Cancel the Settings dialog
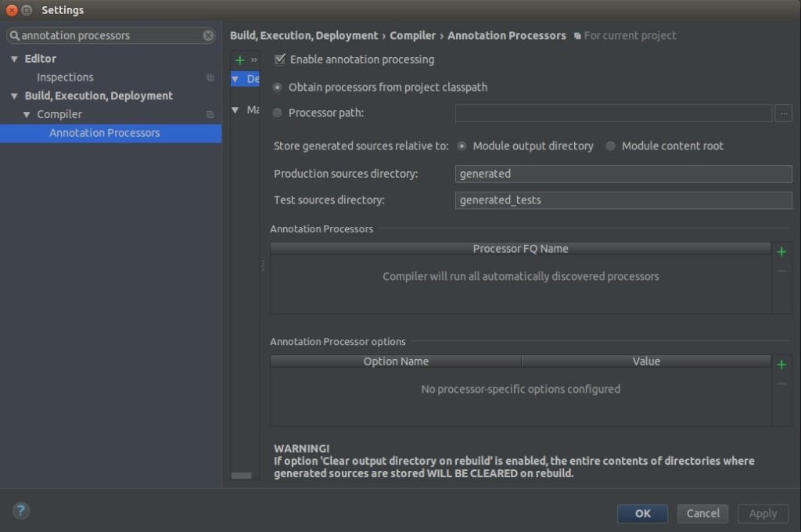The image size is (801, 532). (702, 513)
